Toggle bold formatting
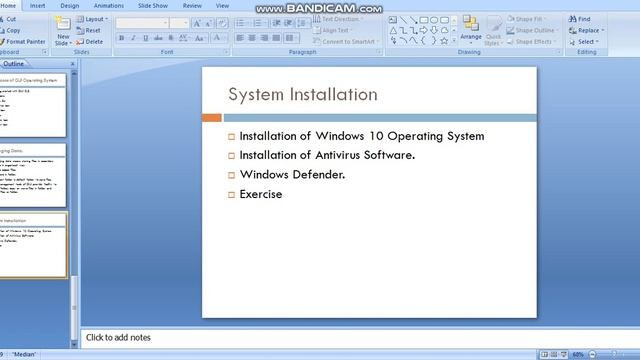 click(x=121, y=38)
